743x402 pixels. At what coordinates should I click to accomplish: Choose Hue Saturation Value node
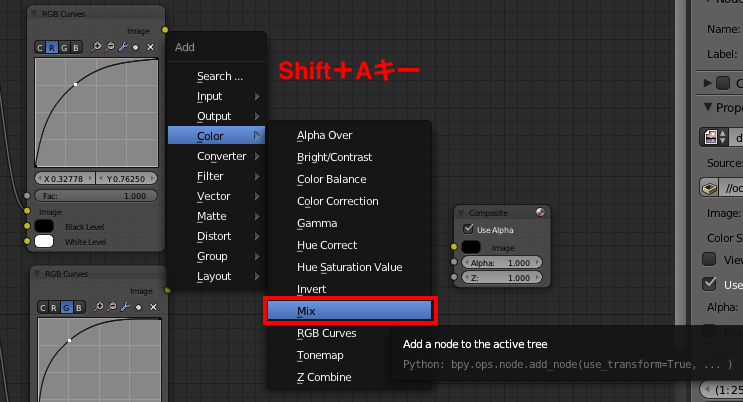click(x=350, y=267)
